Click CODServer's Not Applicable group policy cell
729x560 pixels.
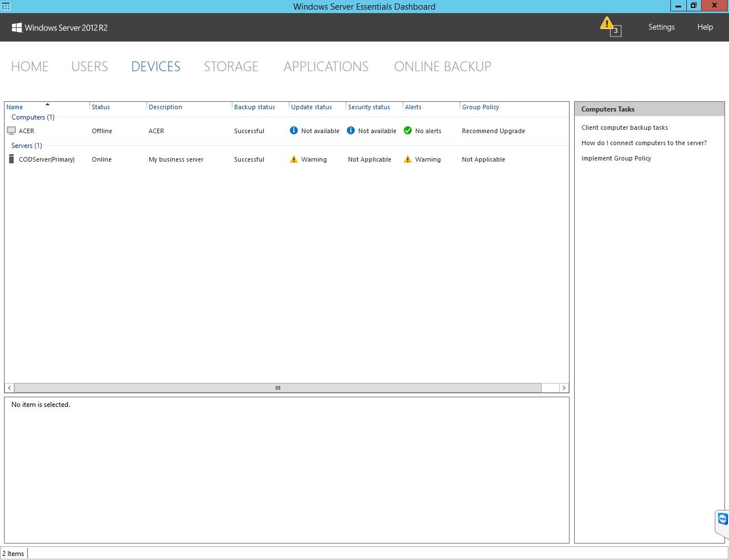[x=484, y=159]
